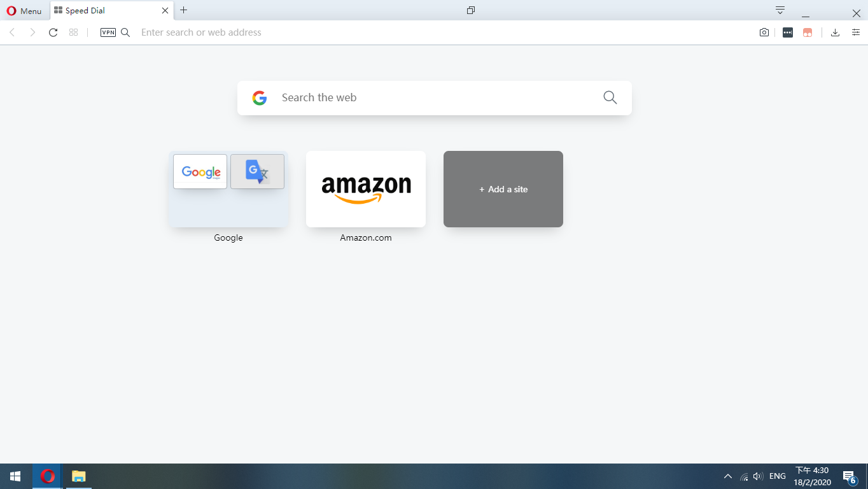Open the Opera Menu button

pyautogui.click(x=24, y=11)
